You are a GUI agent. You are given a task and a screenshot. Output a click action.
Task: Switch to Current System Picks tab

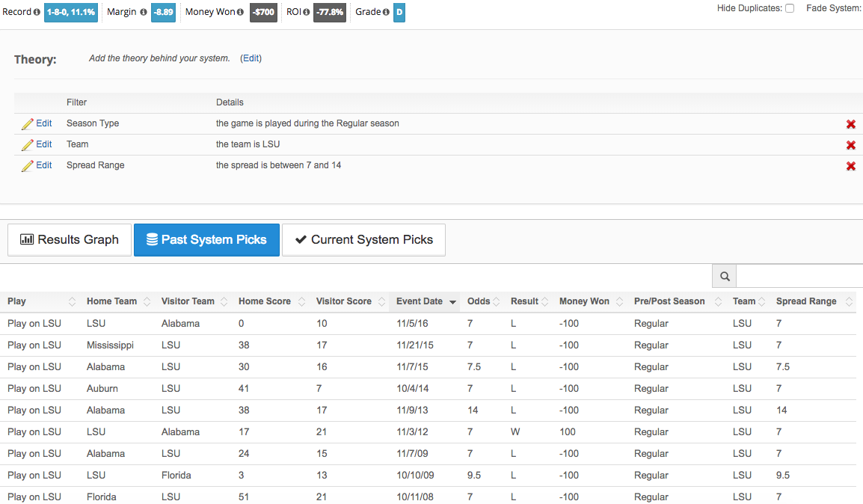(363, 240)
